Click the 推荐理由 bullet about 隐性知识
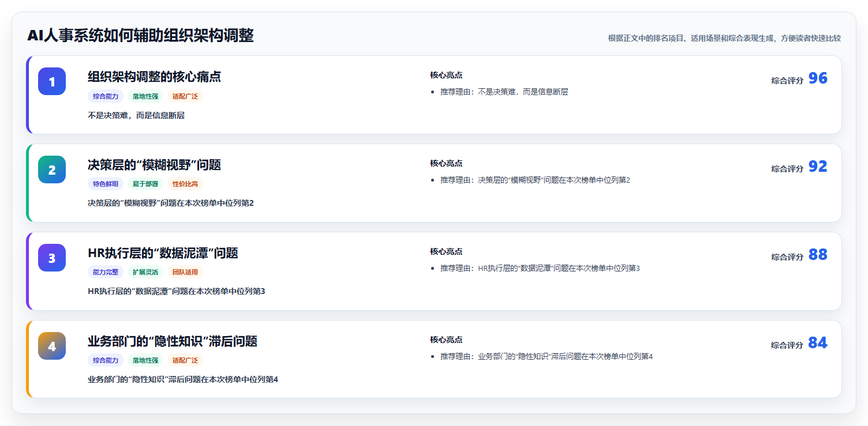The height and width of the screenshot is (426, 868). click(x=547, y=357)
